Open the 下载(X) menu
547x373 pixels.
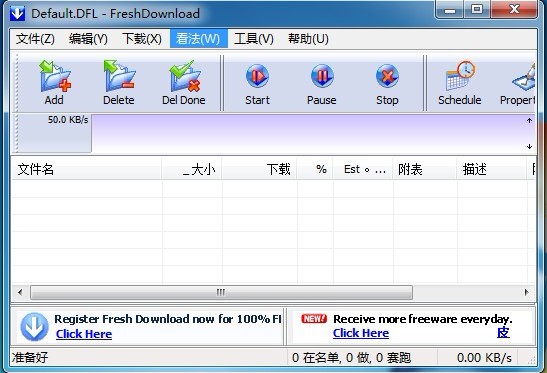coord(142,38)
